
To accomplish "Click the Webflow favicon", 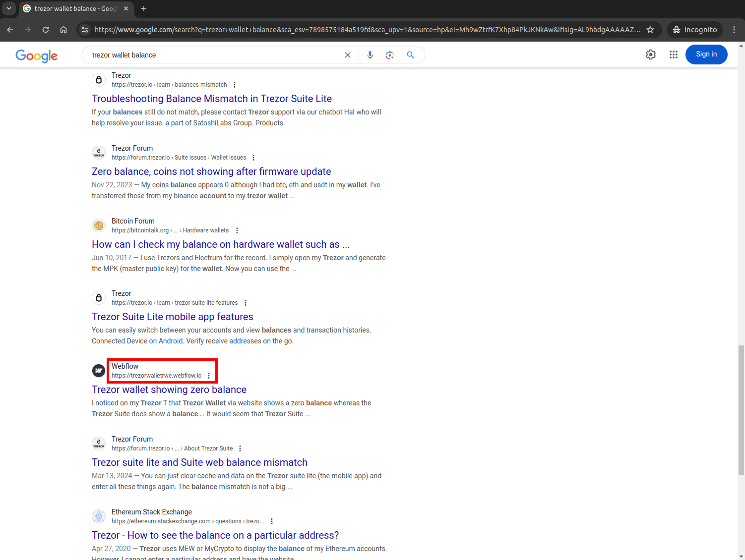I will (99, 371).
